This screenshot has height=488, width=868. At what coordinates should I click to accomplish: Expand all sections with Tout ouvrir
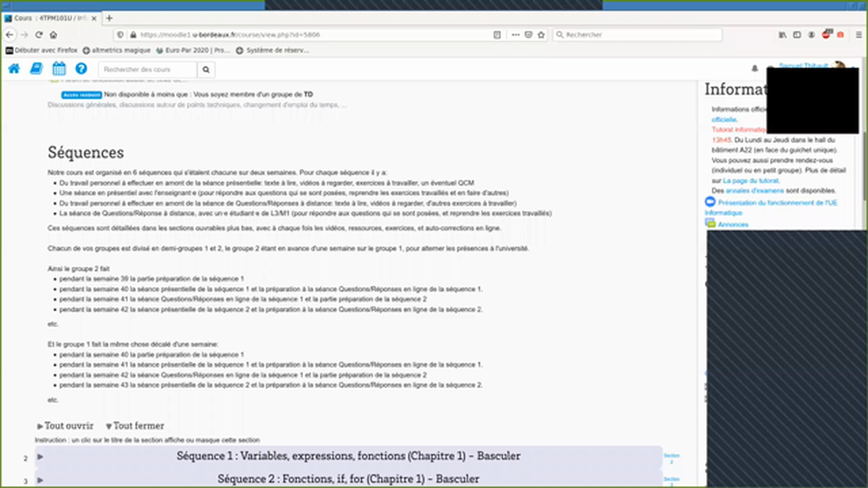65,426
